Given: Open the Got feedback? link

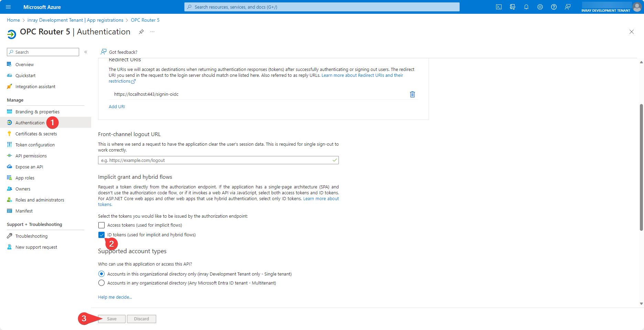Looking at the screenshot, I should point(119,52).
